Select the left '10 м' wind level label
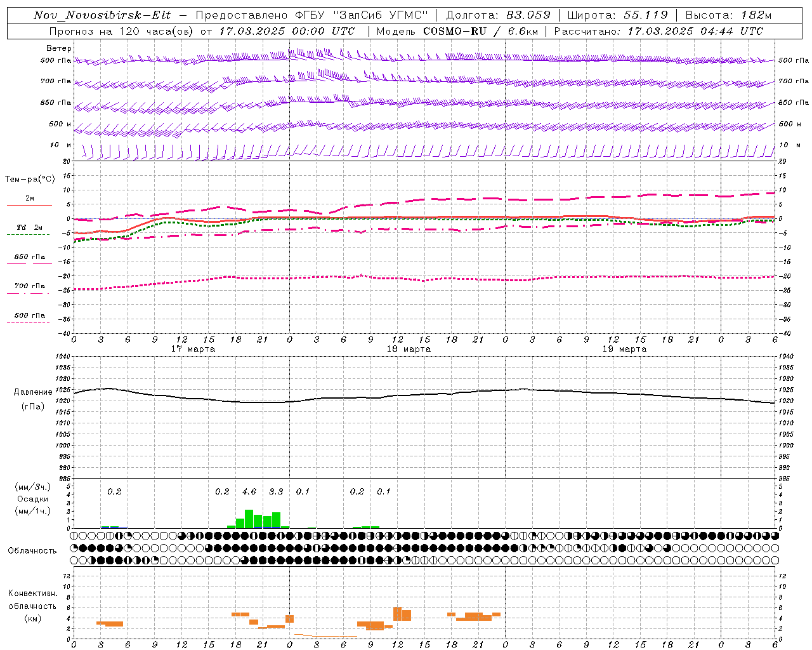Screen dimensions: 812x650 60,145
